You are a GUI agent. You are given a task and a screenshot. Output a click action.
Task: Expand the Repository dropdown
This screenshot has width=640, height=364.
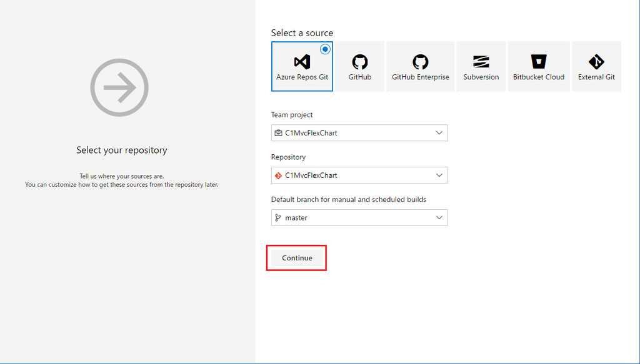359,175
